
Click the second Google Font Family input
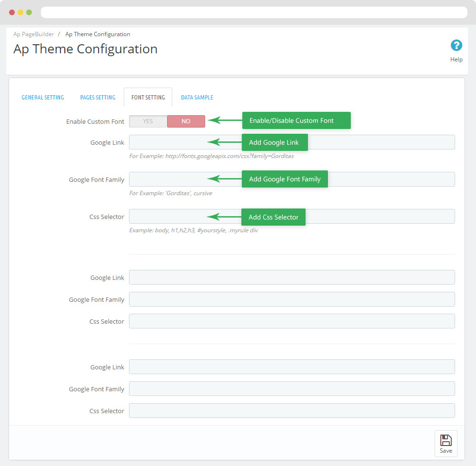point(291,299)
